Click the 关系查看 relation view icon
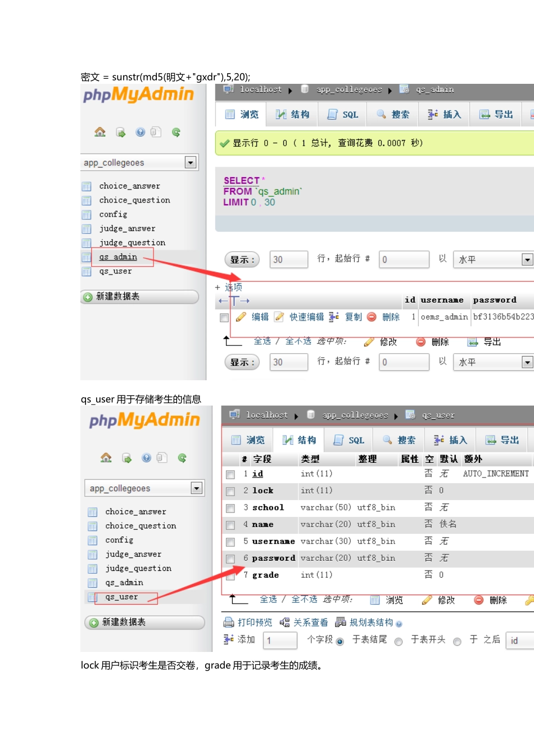This screenshot has height=756, width=534. click(x=285, y=622)
